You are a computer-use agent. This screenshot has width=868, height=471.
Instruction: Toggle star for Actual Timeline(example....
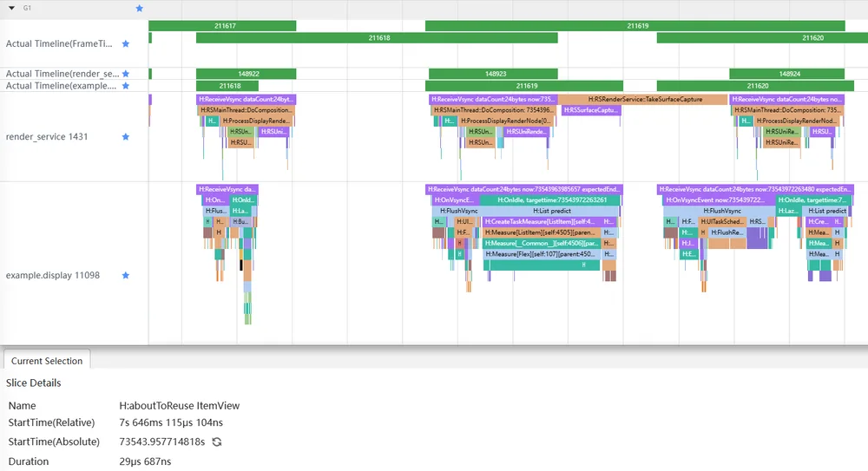tap(126, 86)
